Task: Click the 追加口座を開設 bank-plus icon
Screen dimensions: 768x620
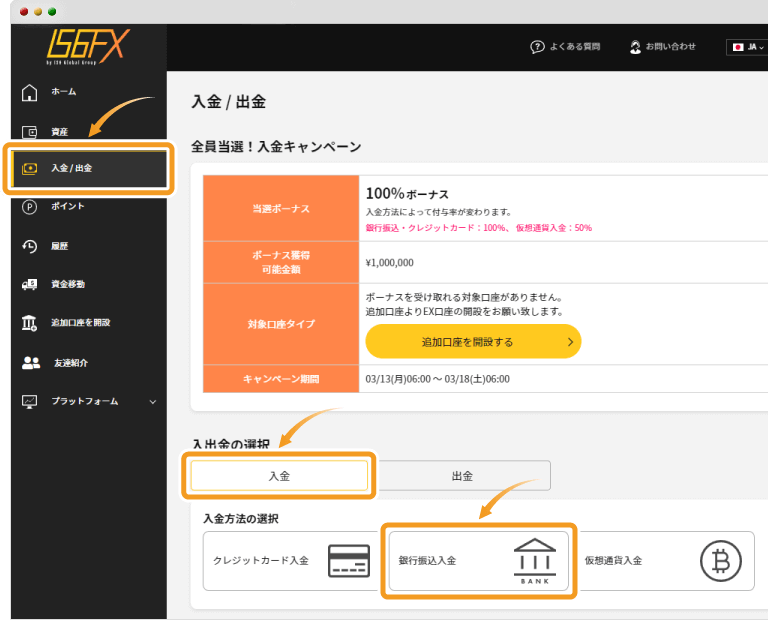Action: [x=29, y=323]
